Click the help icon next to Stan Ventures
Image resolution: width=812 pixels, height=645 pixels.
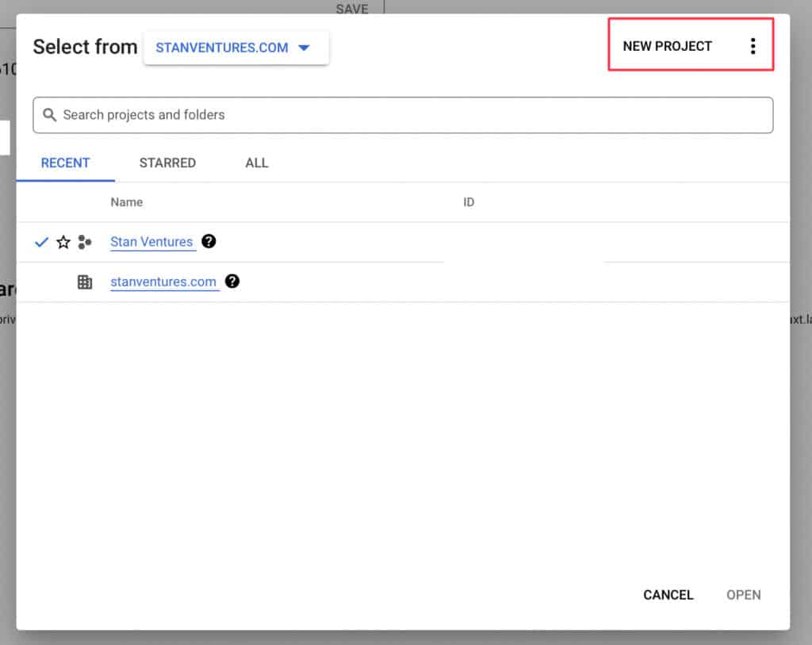point(209,241)
